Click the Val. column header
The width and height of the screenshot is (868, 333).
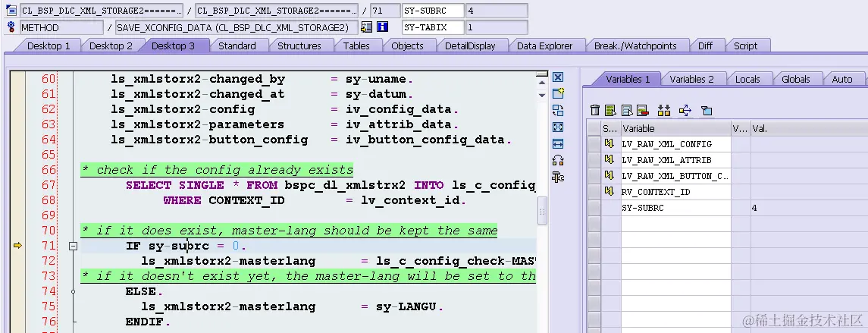pos(808,128)
